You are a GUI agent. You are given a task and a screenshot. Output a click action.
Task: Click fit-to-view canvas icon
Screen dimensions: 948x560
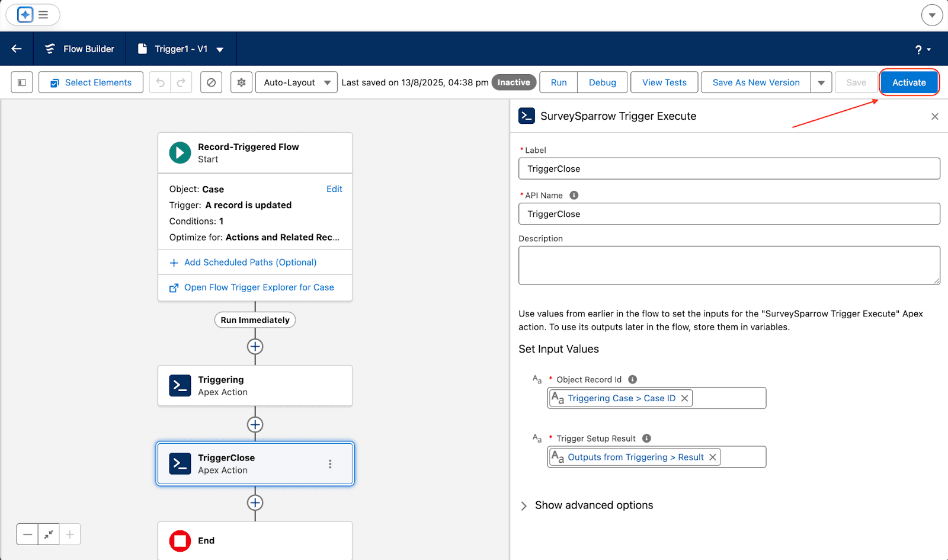tap(49, 535)
